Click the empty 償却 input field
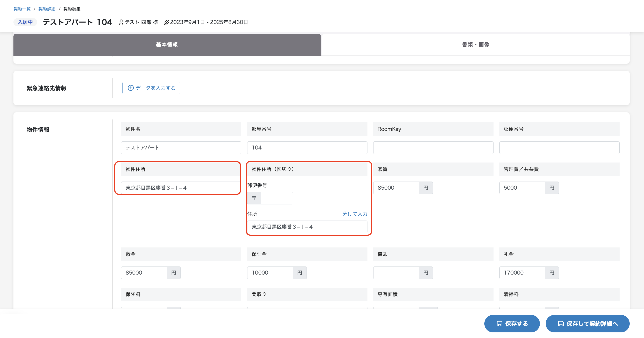The height and width of the screenshot is (338, 644). (396, 273)
